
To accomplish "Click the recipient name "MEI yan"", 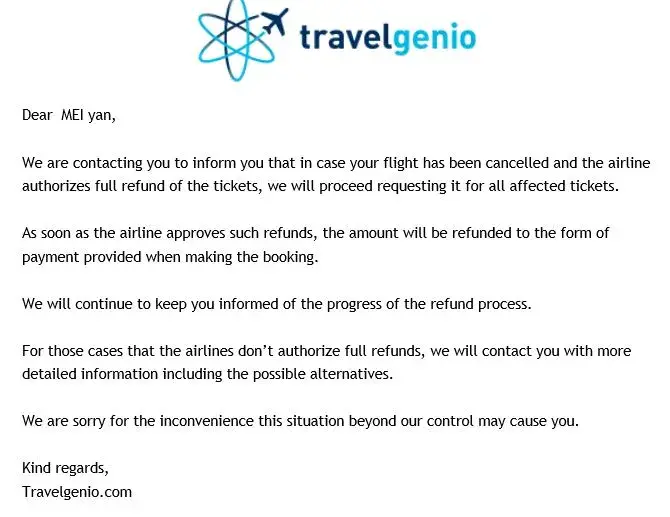I will 88,115.
